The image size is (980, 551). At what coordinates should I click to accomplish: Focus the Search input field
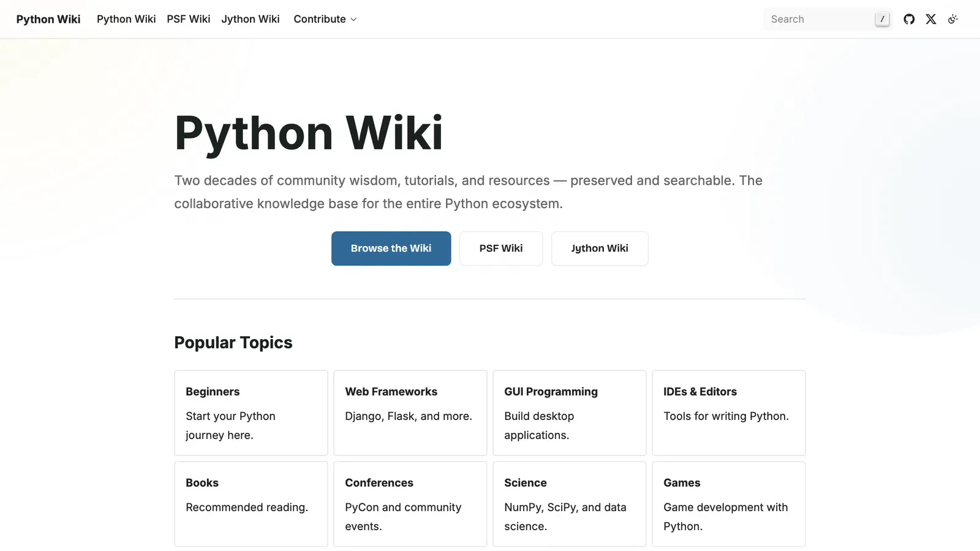coord(827,19)
